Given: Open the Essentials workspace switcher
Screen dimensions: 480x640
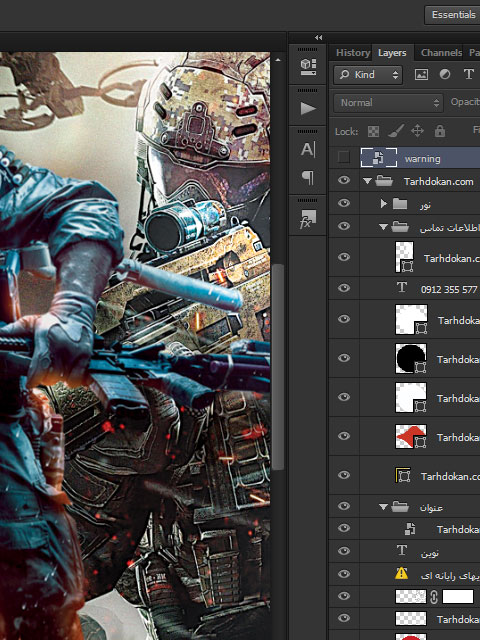Looking at the screenshot, I should point(452,15).
